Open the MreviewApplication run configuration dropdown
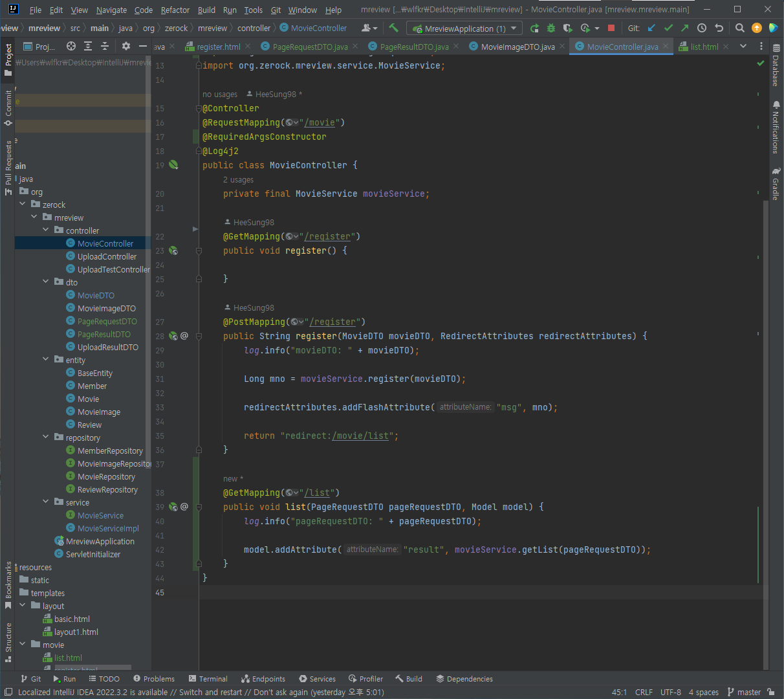Image resolution: width=784 pixels, height=699 pixels. click(465, 28)
